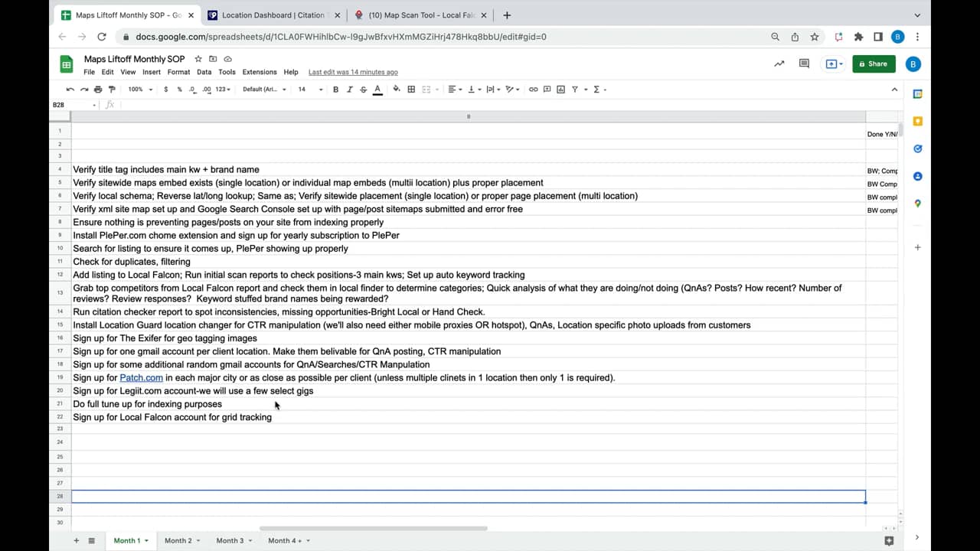Open the number format 123 dropdown

tap(223, 90)
